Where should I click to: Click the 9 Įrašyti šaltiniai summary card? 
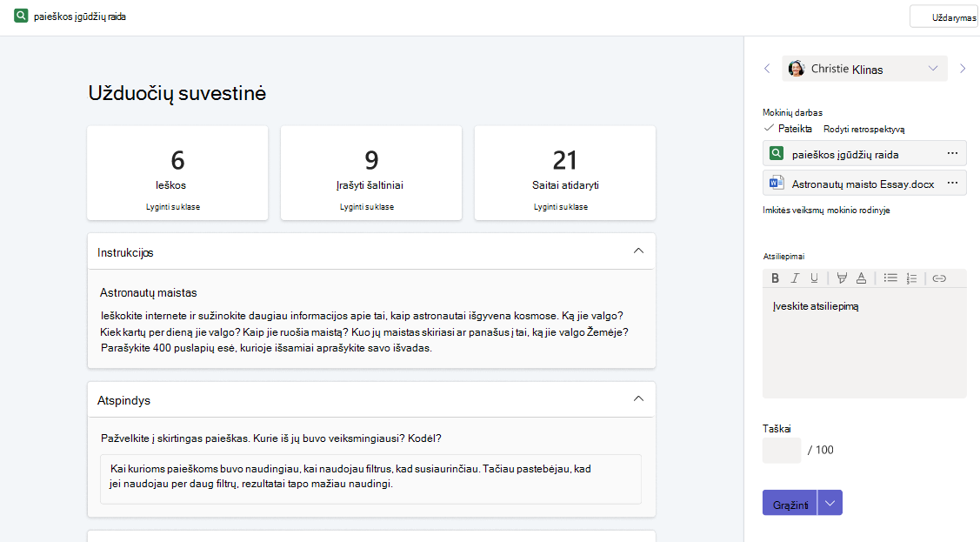coord(371,173)
